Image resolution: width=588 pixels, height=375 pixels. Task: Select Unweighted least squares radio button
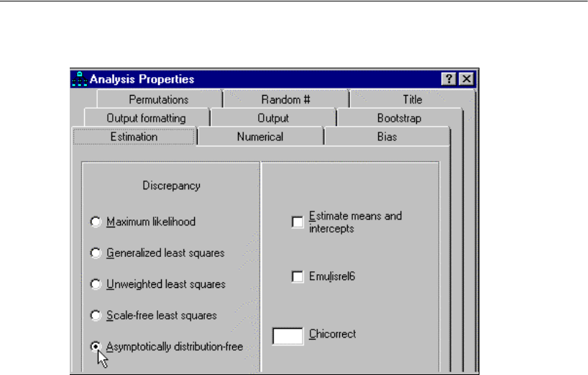click(96, 284)
